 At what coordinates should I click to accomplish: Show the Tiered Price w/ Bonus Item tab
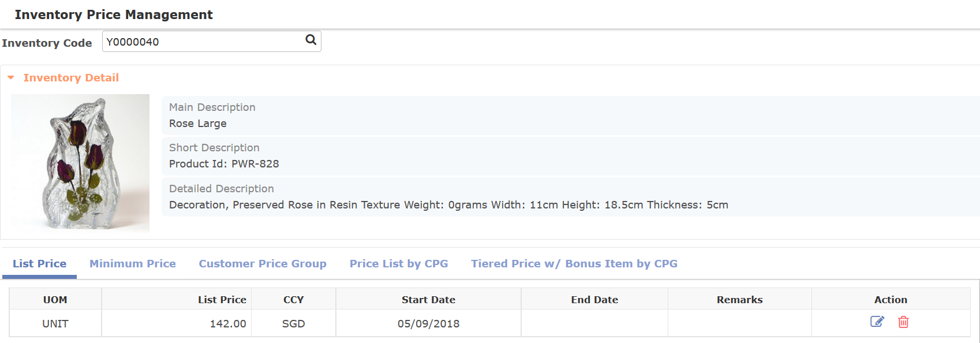coord(574,264)
